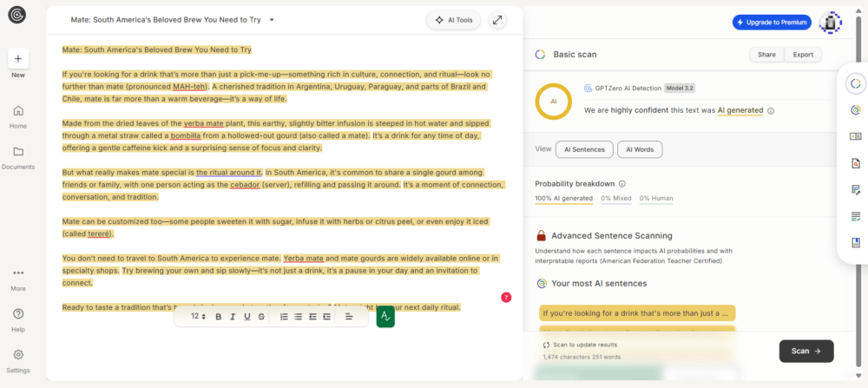Click the Export button
This screenshot has width=868, height=388.
pyautogui.click(x=803, y=55)
